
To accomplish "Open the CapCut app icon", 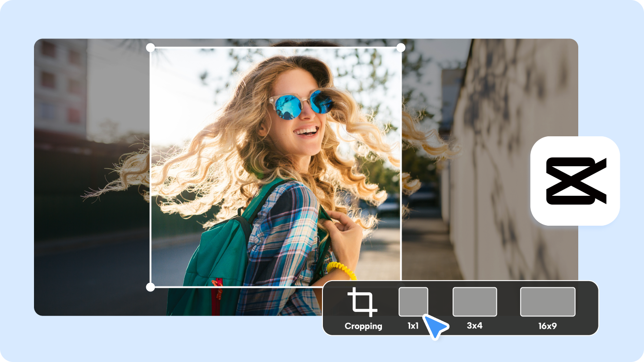I will point(575,179).
